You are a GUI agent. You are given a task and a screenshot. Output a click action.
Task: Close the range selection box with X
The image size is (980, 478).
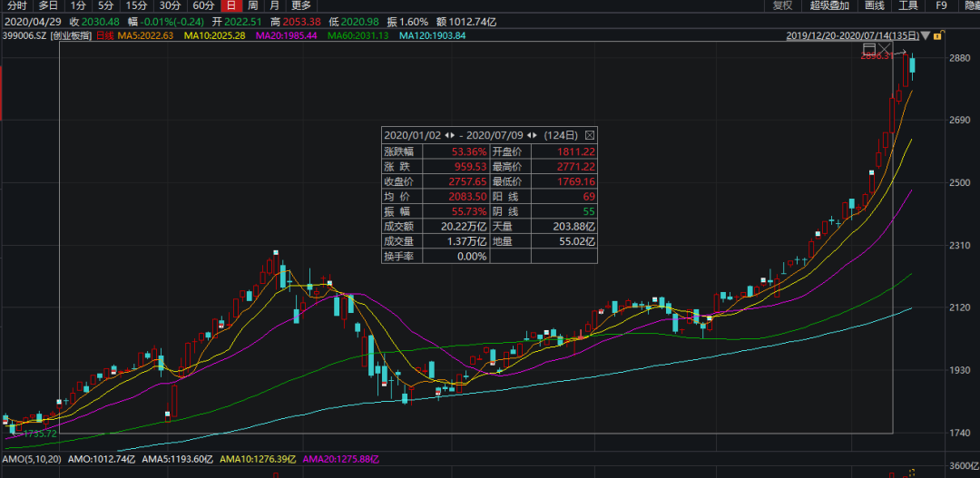tap(887, 48)
